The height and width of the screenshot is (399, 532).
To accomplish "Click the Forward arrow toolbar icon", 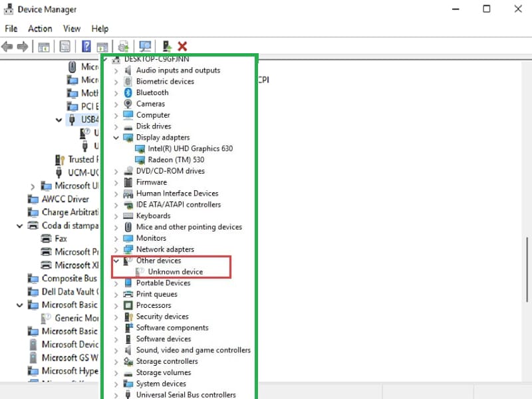I will coord(23,46).
